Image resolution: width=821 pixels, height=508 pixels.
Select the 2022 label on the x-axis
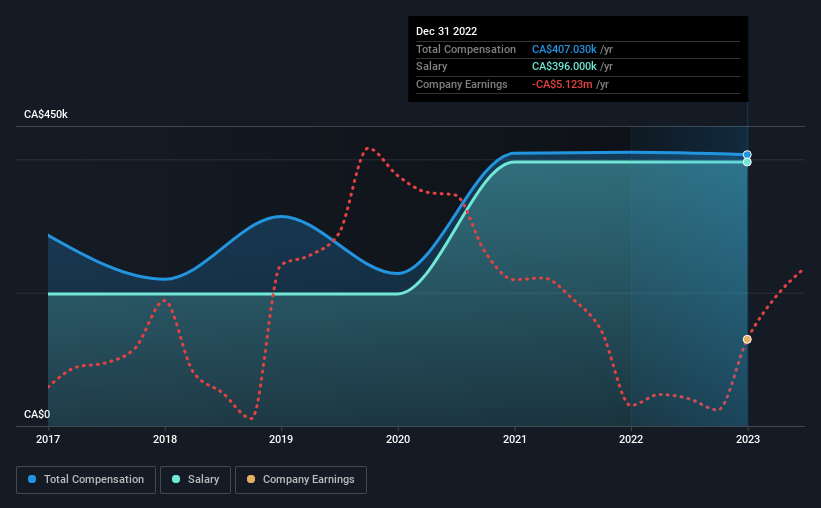tap(631, 439)
